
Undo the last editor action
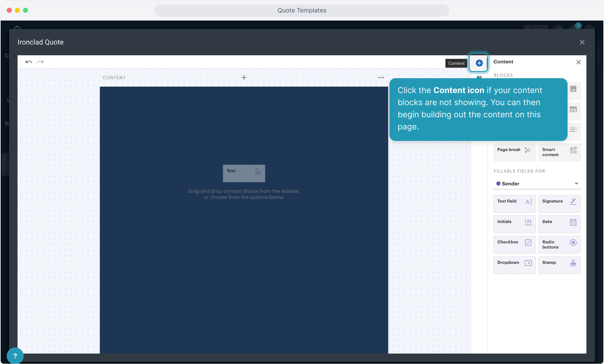point(29,62)
